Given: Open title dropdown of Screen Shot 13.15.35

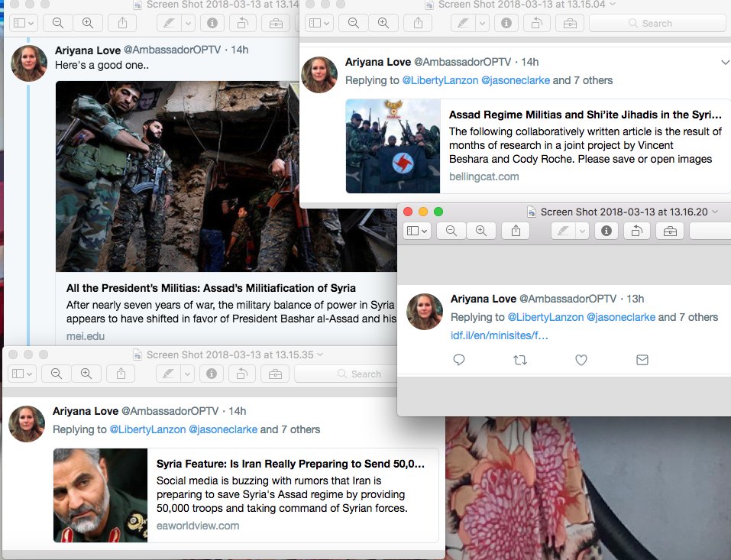Looking at the screenshot, I should click(320, 354).
